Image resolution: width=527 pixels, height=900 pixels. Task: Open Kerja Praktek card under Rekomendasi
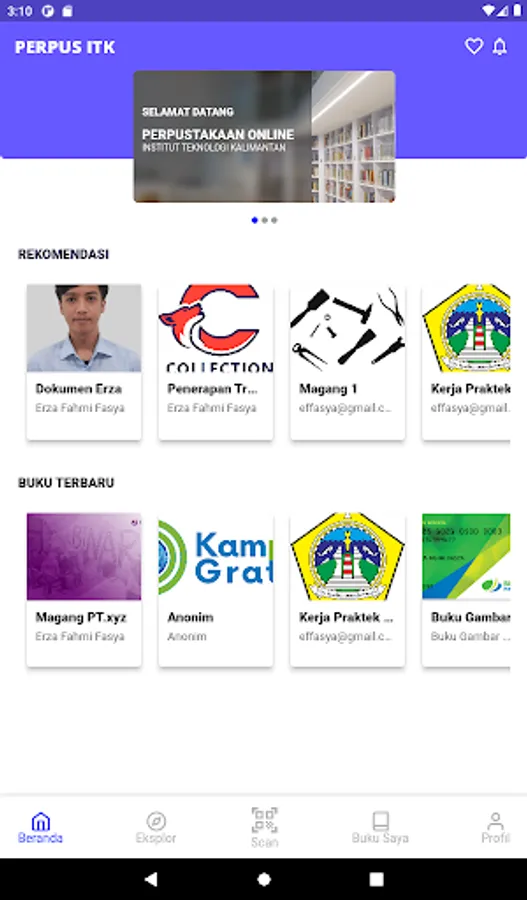466,362
